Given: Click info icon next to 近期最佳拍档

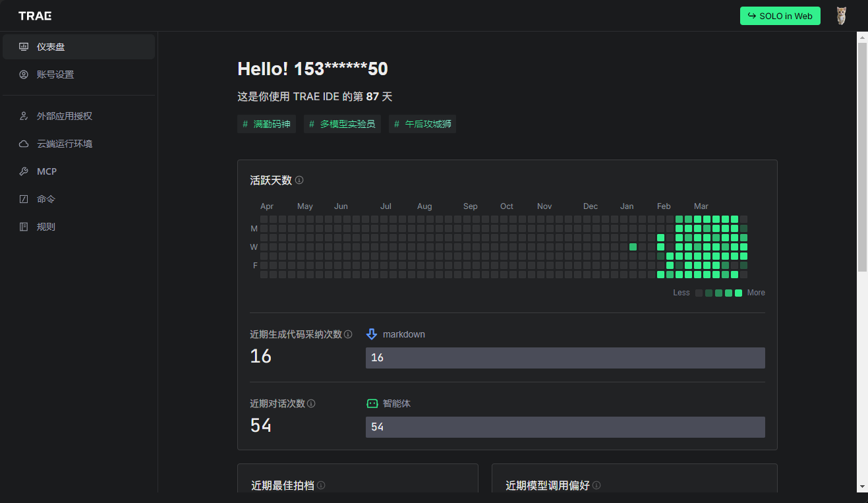Looking at the screenshot, I should point(321,485).
